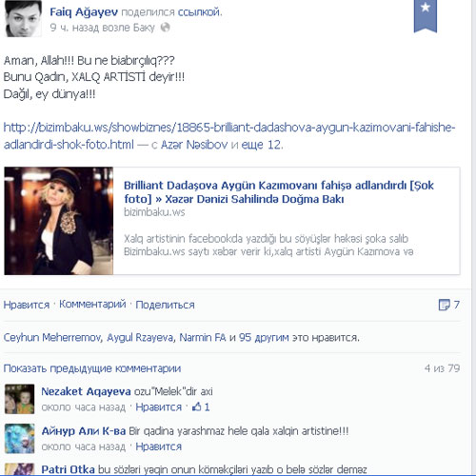Open Azər Nəsibov's tagged profile link
The width and height of the screenshot is (476, 476).
pyautogui.click(x=194, y=145)
